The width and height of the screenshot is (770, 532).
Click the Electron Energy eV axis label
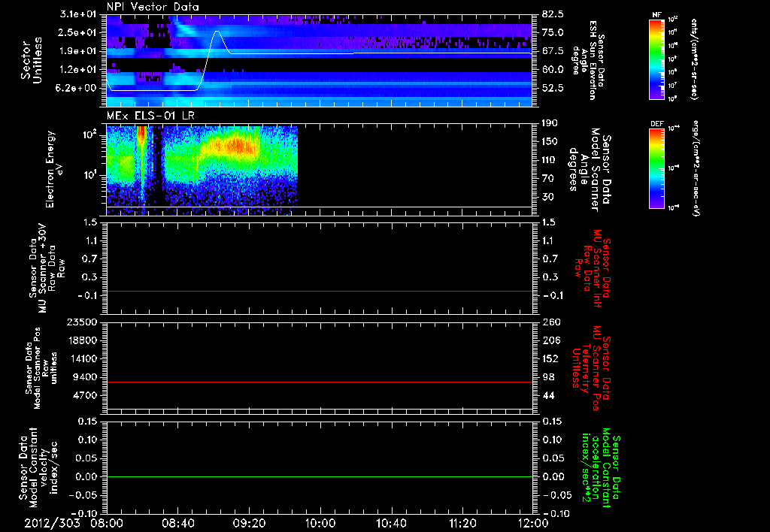pyautogui.click(x=53, y=169)
